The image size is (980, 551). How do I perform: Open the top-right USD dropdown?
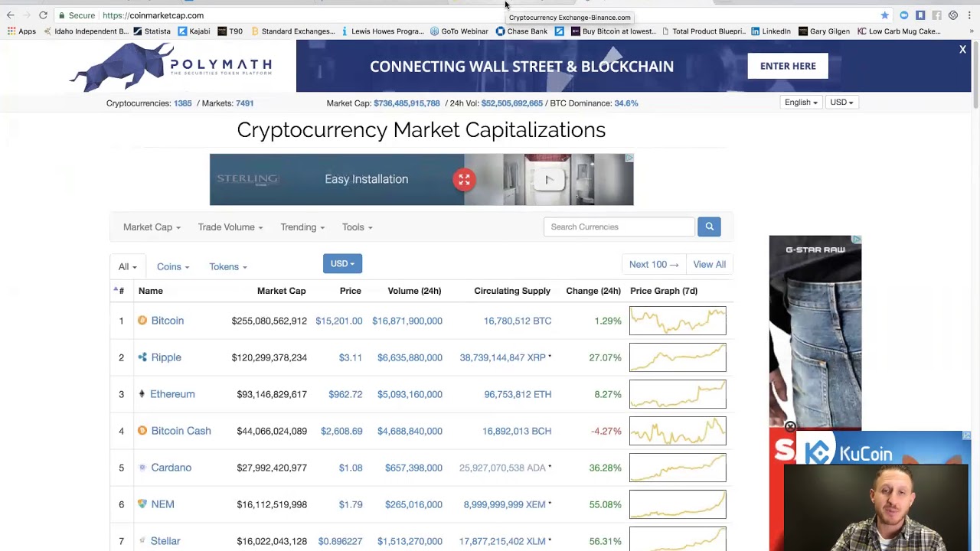point(841,103)
